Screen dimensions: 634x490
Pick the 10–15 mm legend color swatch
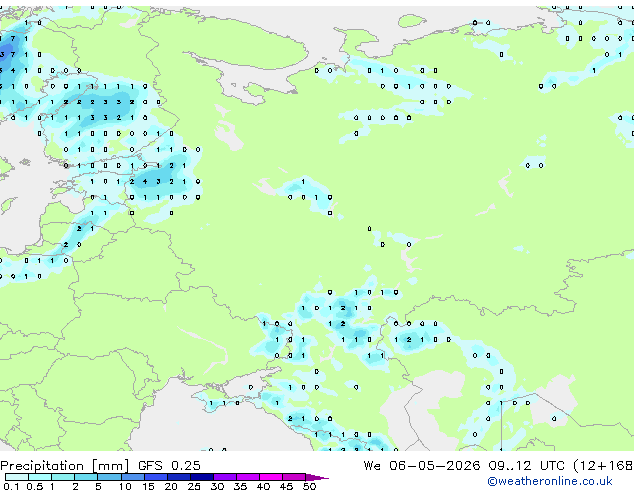click(x=133, y=477)
